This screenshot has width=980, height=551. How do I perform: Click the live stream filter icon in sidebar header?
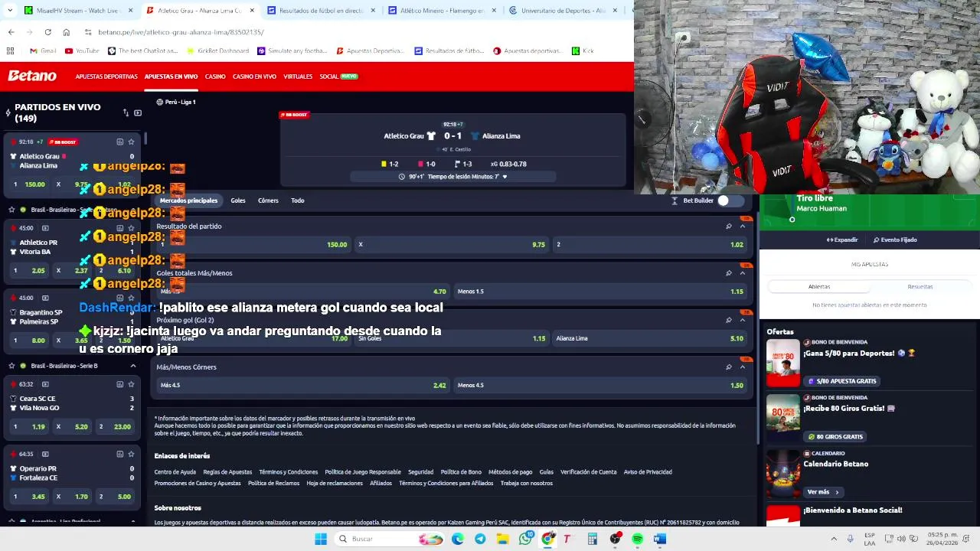click(x=138, y=112)
